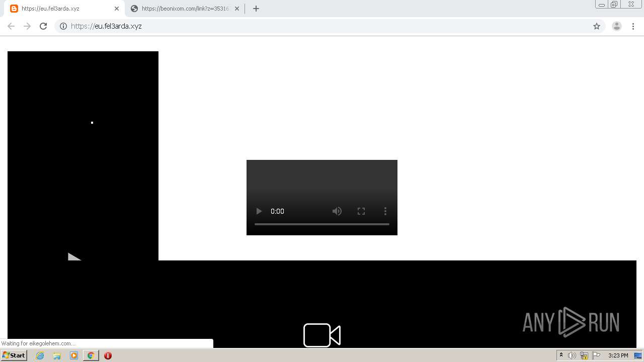Image resolution: width=644 pixels, height=362 pixels.
Task: Open Chrome's three-dot menu
Action: 633,26
